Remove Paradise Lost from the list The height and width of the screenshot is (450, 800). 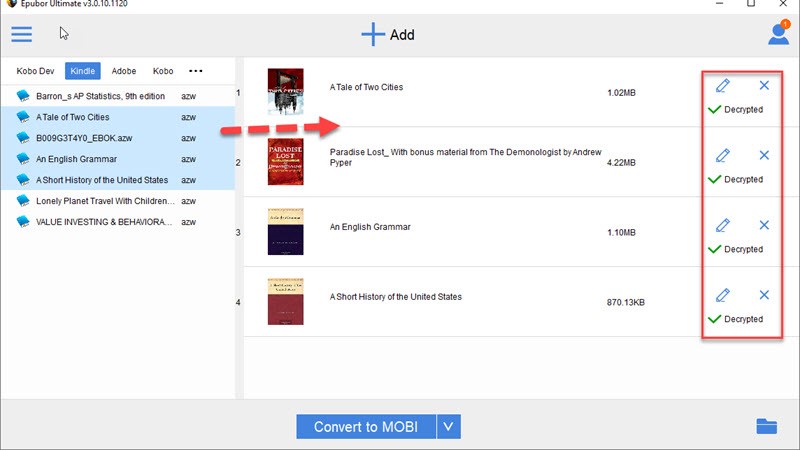[764, 155]
